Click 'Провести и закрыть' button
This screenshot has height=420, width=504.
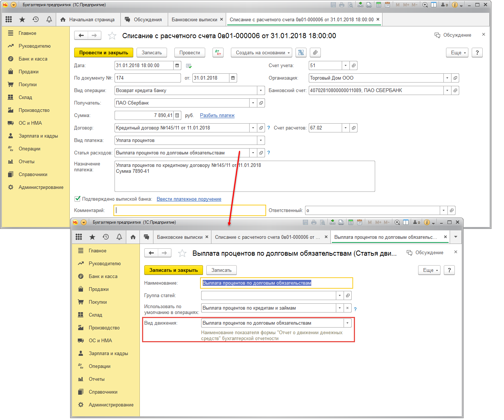point(104,52)
